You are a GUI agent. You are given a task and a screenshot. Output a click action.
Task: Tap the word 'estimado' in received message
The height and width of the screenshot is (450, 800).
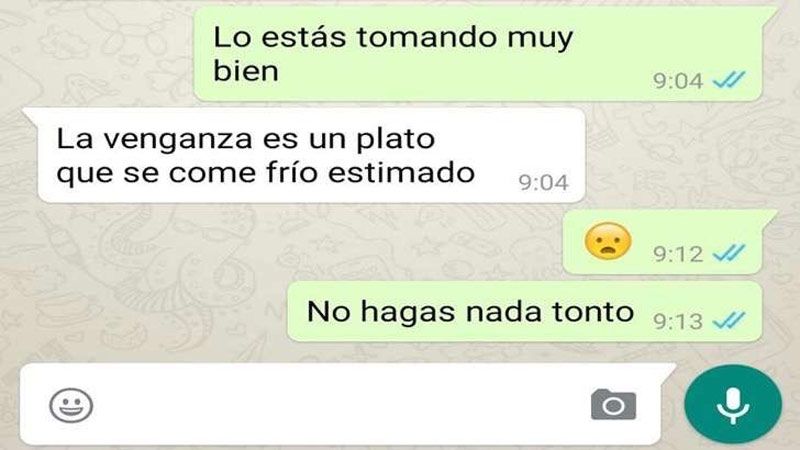[402, 172]
